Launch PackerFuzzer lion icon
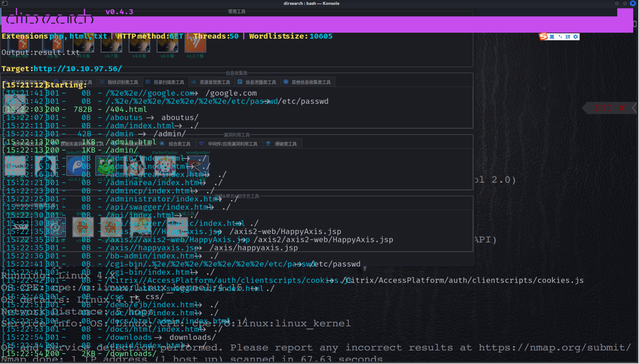 coord(165,166)
